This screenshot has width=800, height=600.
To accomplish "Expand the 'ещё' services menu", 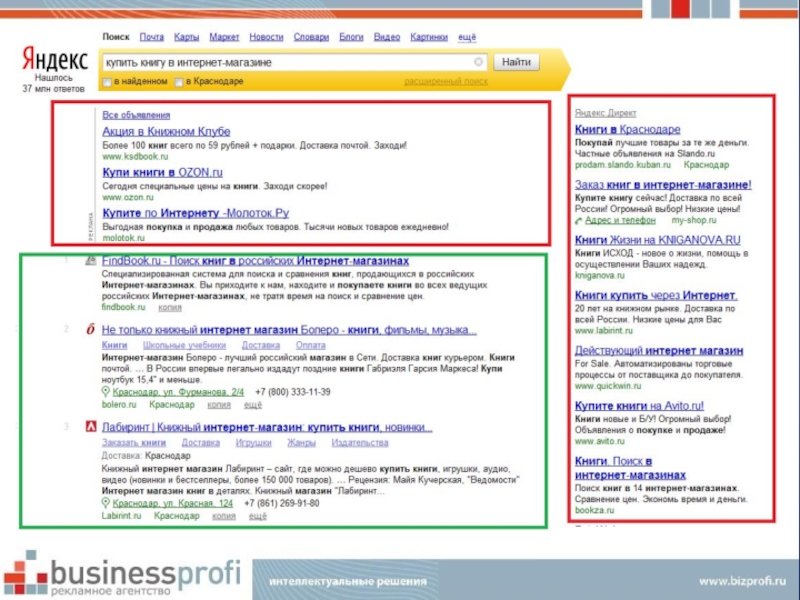I will pos(467,37).
